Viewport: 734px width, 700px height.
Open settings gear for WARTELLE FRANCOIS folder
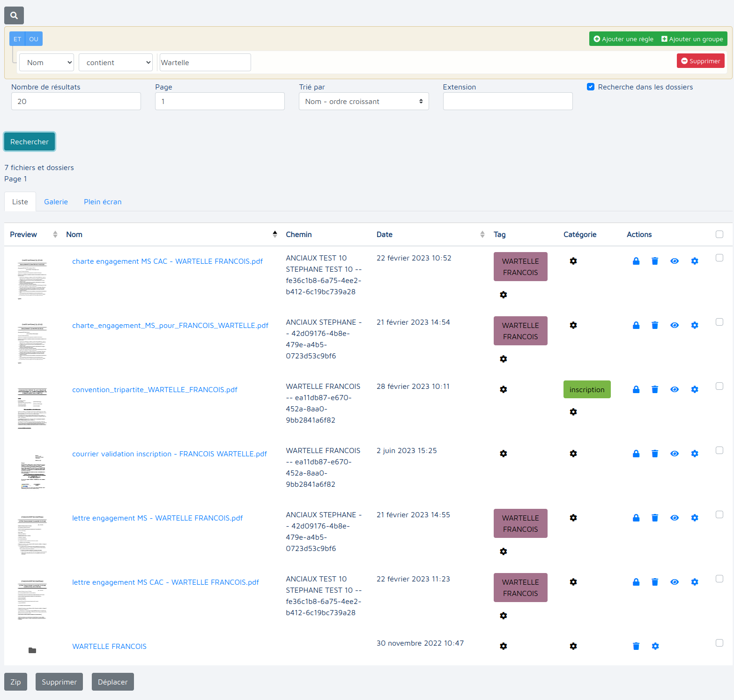point(655,646)
